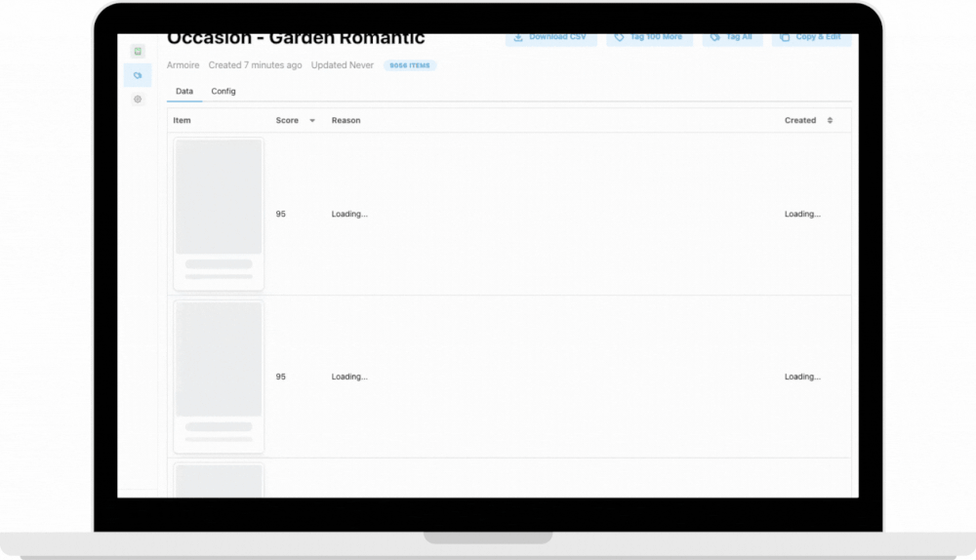The image size is (976, 560).
Task: Open the first row's item thumbnail placeholder
Action: 219,214
